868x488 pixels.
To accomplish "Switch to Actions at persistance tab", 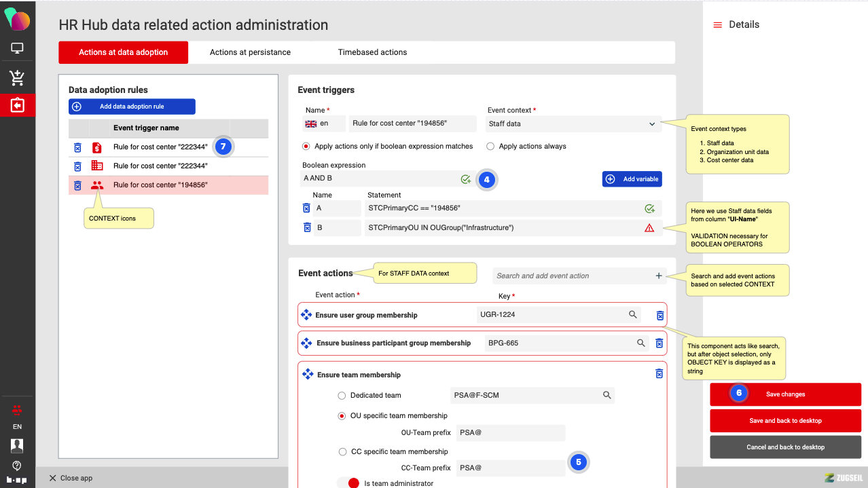I will 250,52.
